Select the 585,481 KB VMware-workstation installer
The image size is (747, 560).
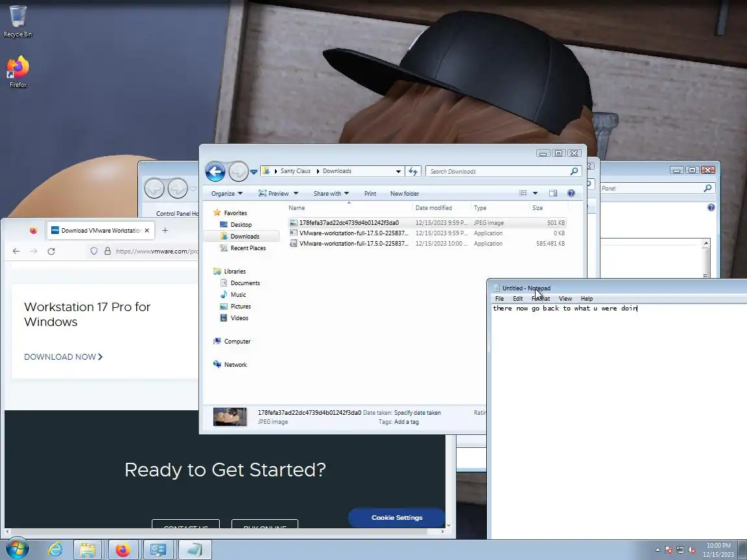click(x=427, y=244)
